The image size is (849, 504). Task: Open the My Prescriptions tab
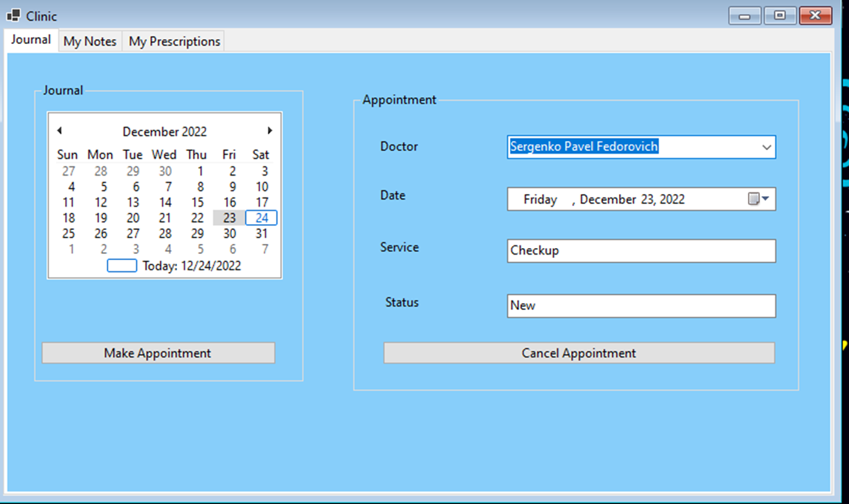point(174,41)
